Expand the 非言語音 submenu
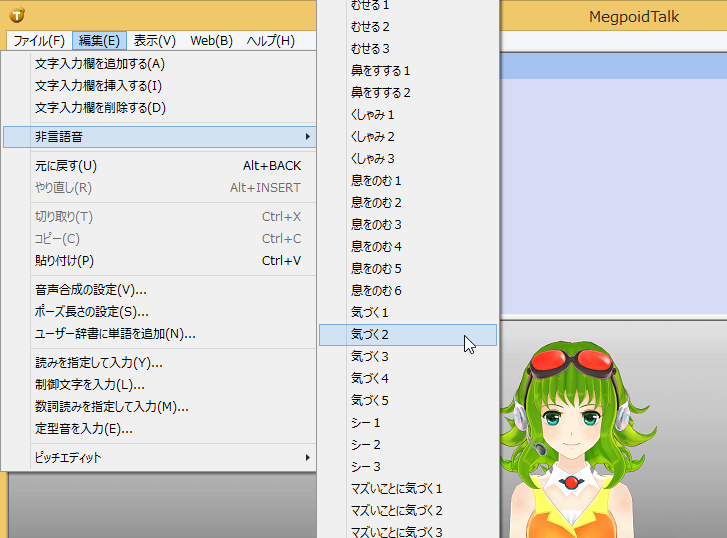The width and height of the screenshot is (727, 538). click(159, 137)
